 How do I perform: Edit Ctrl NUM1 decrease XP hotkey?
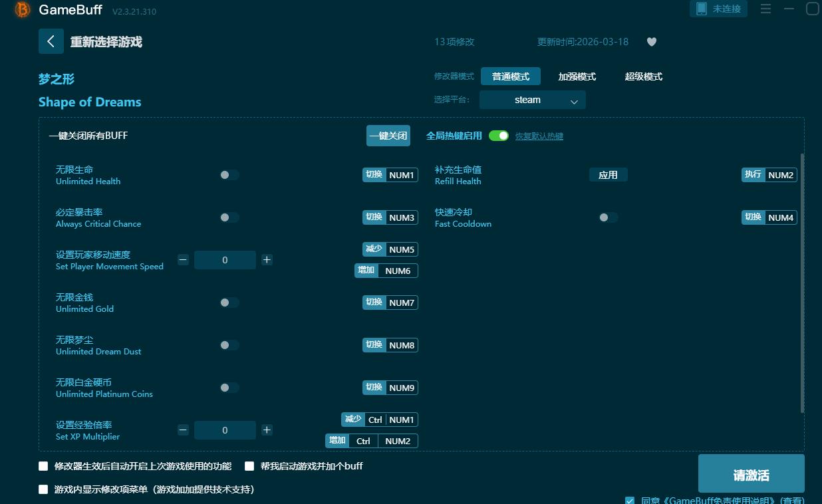point(391,420)
